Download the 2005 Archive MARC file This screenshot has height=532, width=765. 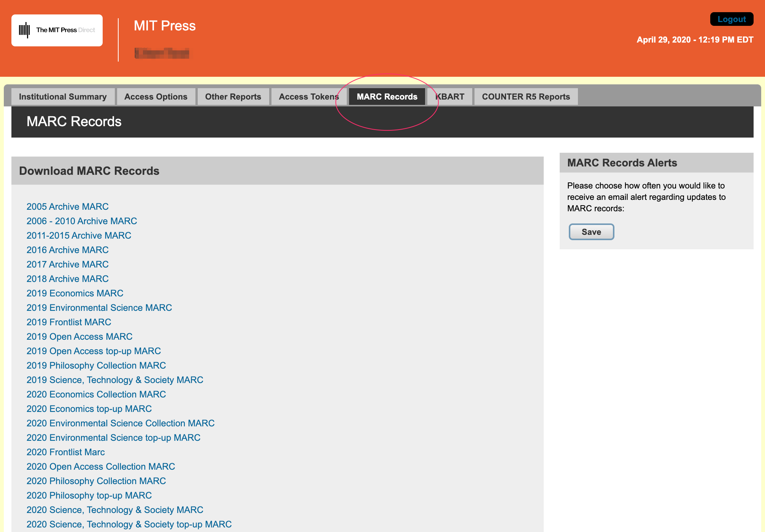pyautogui.click(x=67, y=207)
